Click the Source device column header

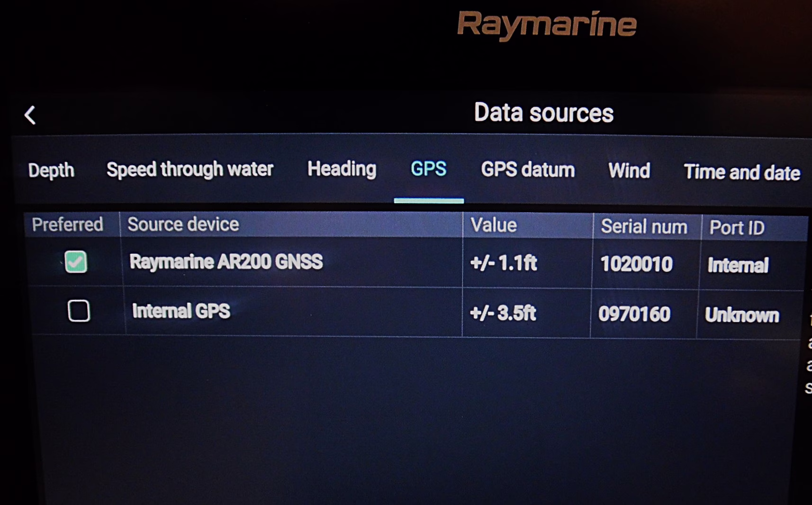(291, 225)
